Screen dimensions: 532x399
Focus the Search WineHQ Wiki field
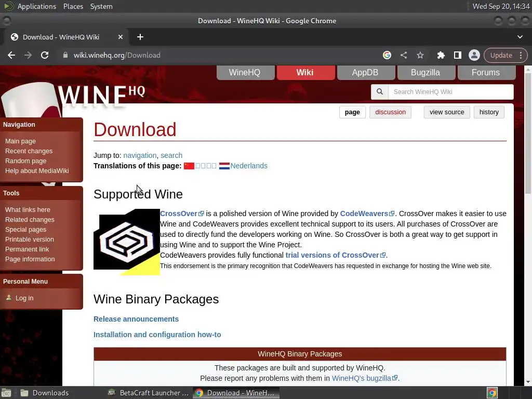450,91
